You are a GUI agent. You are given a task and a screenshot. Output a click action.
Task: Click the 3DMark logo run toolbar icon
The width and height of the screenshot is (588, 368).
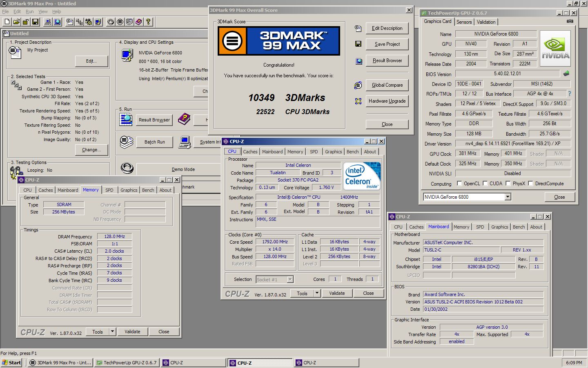pos(120,22)
